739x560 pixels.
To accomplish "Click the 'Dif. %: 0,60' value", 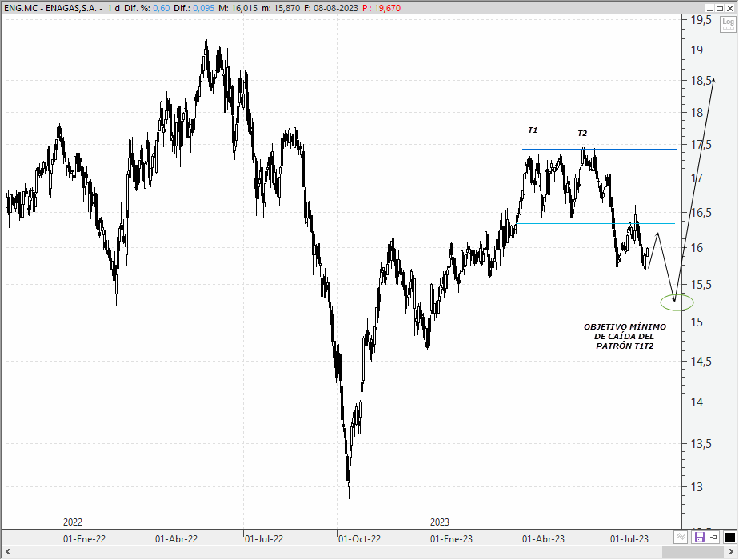I will click(146, 8).
